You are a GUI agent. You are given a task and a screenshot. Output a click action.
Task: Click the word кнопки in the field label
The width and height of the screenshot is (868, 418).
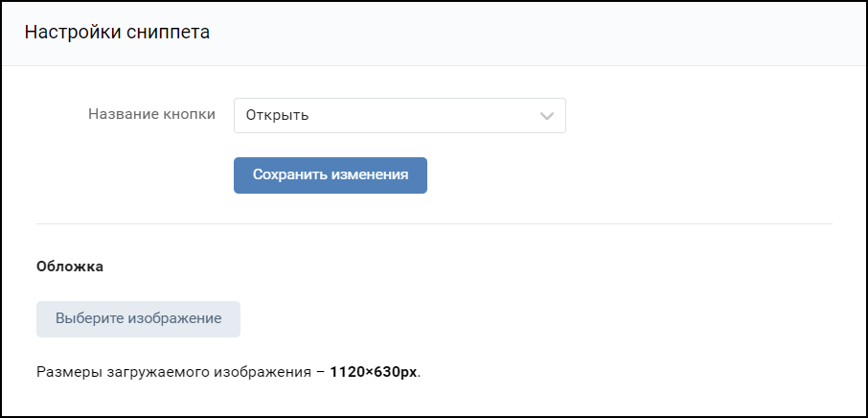click(189, 114)
